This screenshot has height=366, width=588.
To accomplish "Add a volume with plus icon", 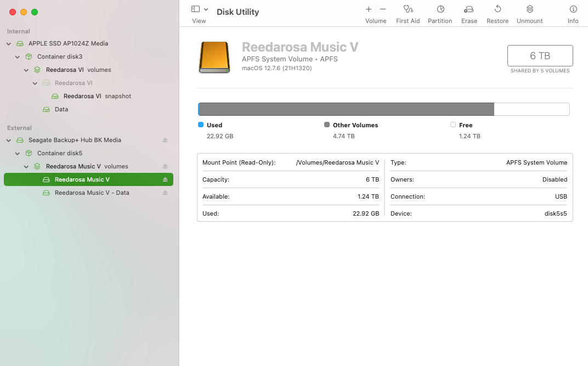I will click(x=369, y=9).
